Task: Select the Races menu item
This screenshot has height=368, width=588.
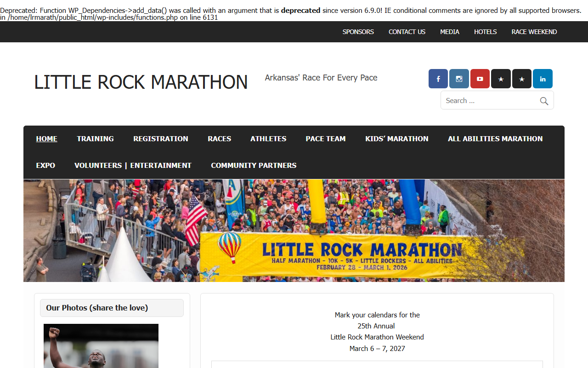Action: pos(219,138)
